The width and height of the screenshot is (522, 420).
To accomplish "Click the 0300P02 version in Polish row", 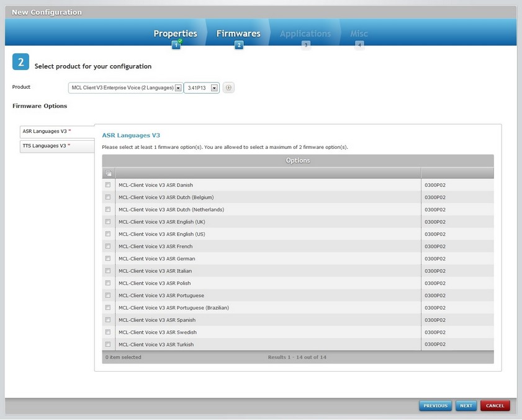I will 434,284.
